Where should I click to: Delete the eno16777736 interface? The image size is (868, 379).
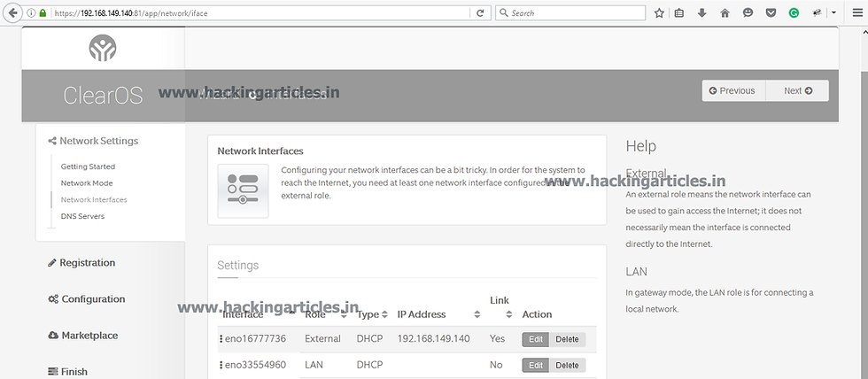567,339
